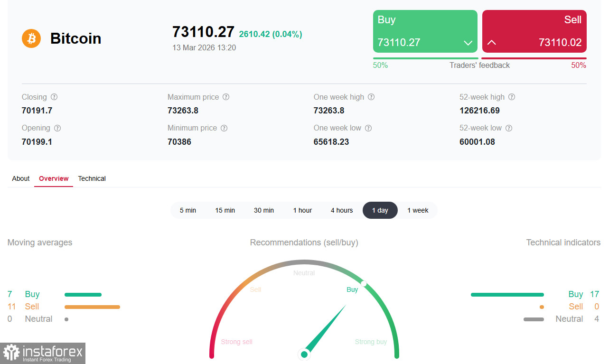Click the Bitcoin currency logo icon

point(31,38)
